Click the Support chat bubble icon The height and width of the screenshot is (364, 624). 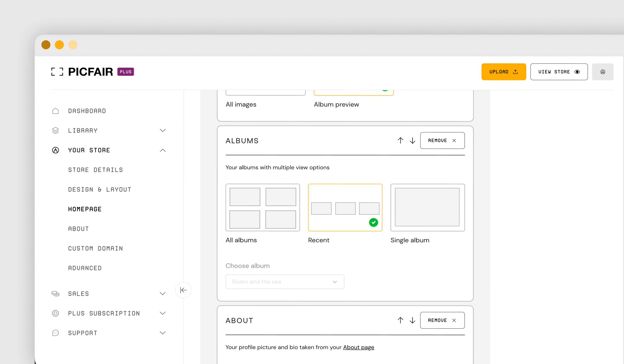click(x=55, y=333)
